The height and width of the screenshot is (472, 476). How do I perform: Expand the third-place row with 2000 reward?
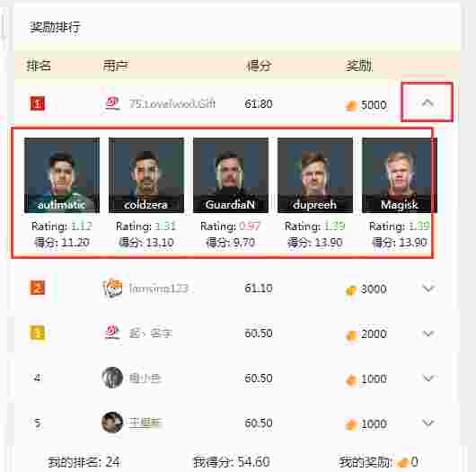click(x=428, y=334)
